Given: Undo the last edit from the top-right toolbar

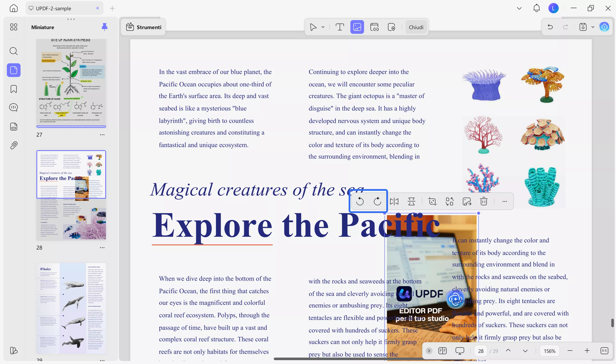Looking at the screenshot, I should click(550, 27).
